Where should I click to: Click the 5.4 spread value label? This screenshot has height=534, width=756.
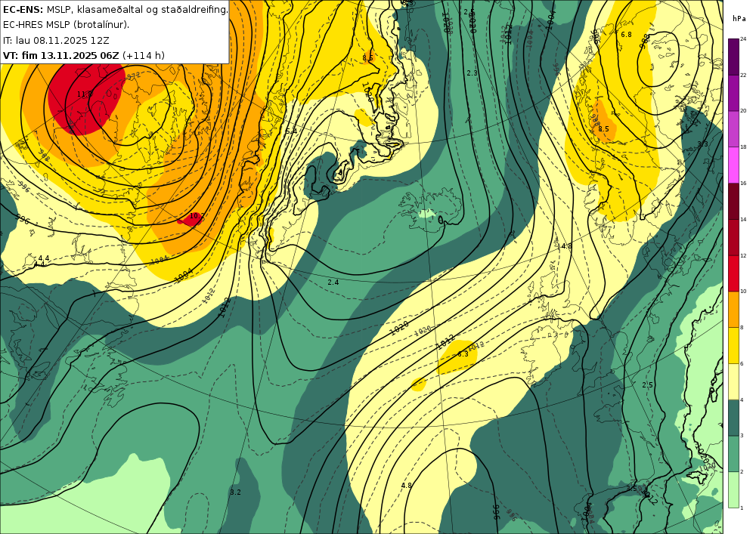tap(291, 131)
